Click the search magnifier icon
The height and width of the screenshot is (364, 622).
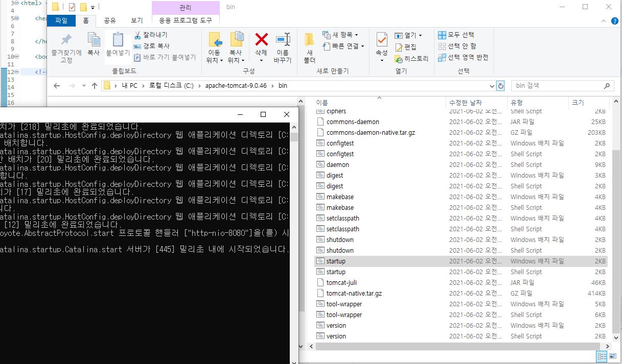[607, 86]
